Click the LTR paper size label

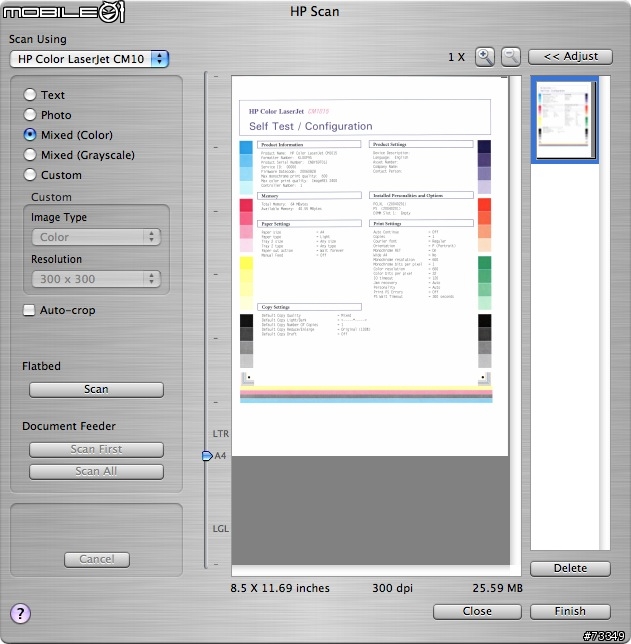(221, 434)
